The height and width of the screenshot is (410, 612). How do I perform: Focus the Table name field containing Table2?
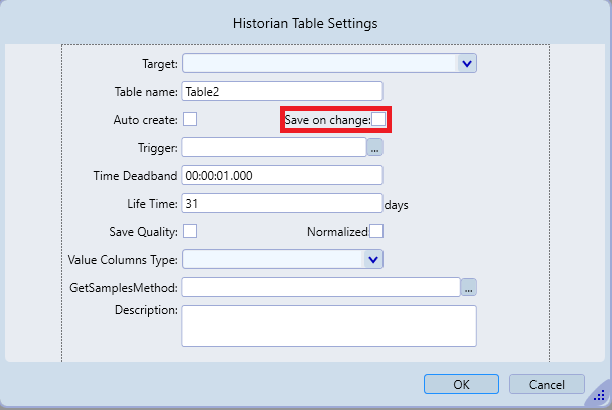click(x=282, y=92)
